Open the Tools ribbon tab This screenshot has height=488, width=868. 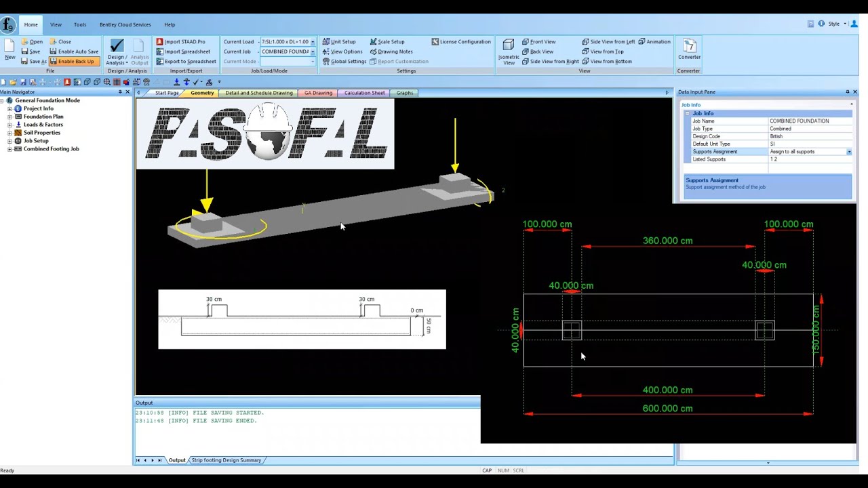pyautogui.click(x=80, y=24)
